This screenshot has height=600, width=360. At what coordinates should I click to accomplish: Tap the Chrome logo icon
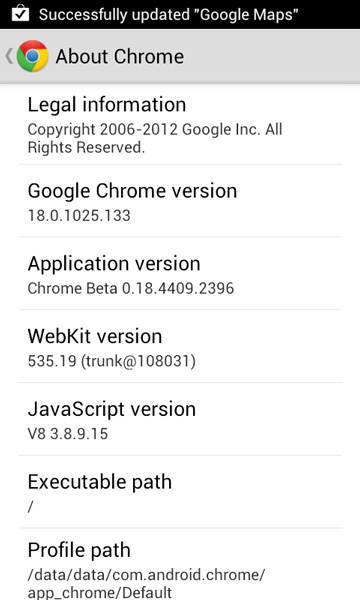point(33,56)
